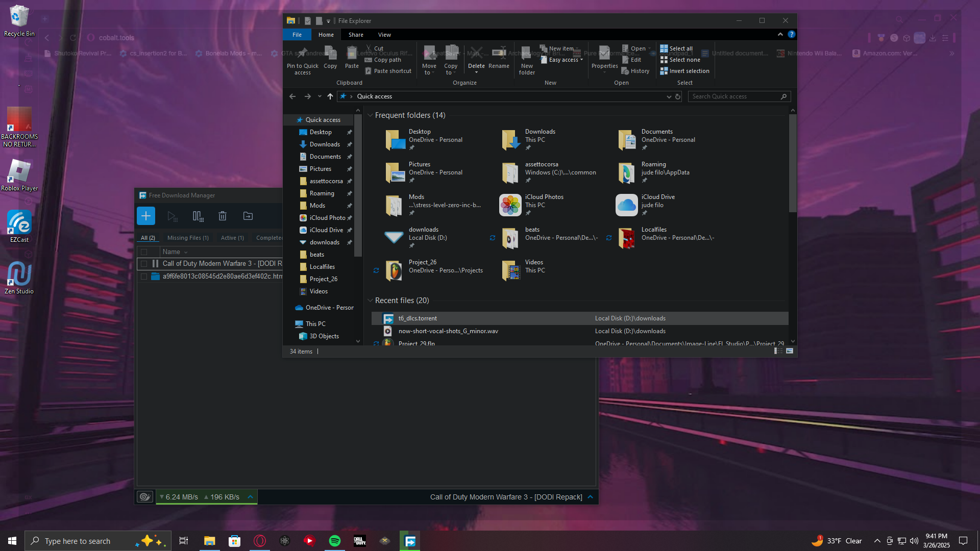Viewport: 980px width, 551px height.
Task: Click the pause all downloads icon
Action: coord(198,216)
